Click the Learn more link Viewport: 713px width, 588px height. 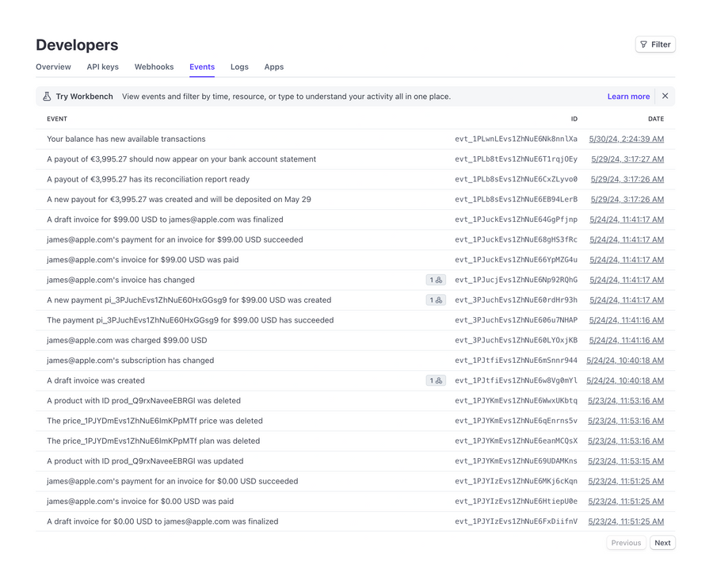[628, 96]
